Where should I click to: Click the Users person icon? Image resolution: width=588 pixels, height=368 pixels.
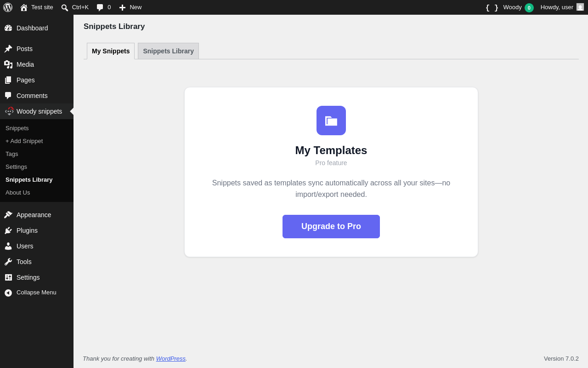click(x=8, y=246)
